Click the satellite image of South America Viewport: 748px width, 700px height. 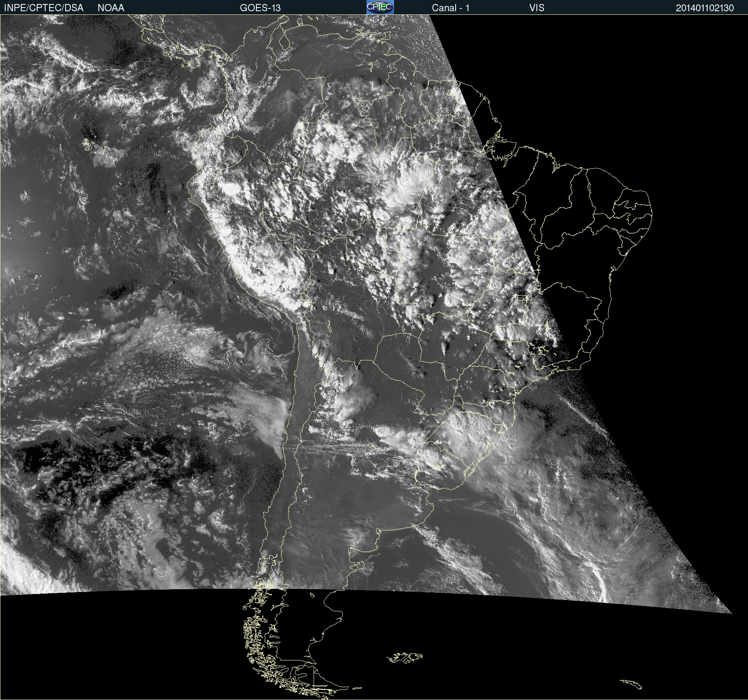(374, 357)
